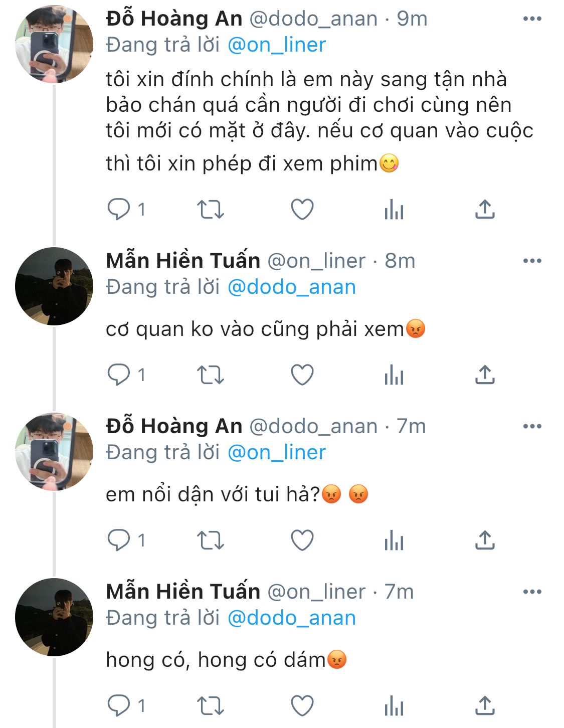The image size is (564, 728).
Task: Reply to the tweet "cơ quan ko vào cũng phải xem"
Action: click(x=119, y=375)
